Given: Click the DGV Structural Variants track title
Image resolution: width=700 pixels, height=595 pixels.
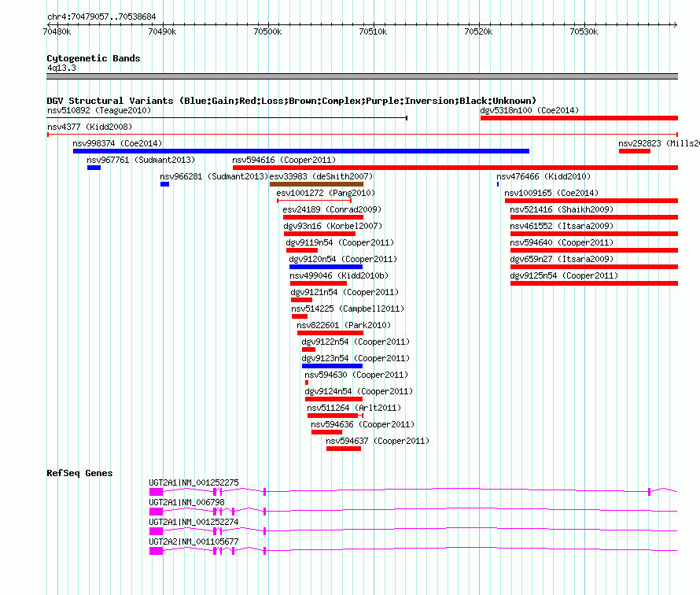Looking at the screenshot, I should pos(291,101).
